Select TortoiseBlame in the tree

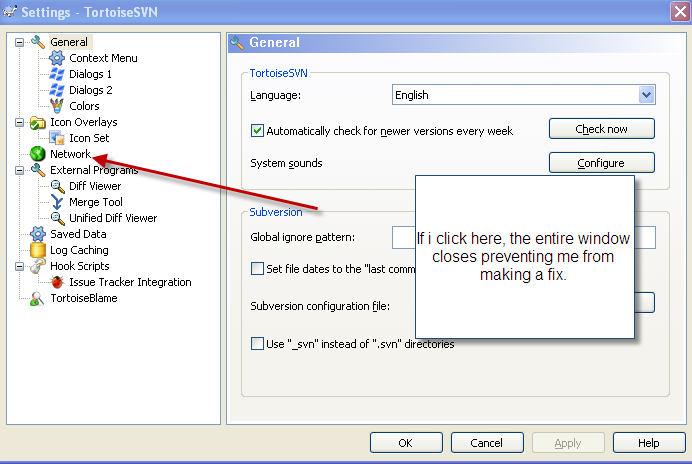(x=84, y=298)
